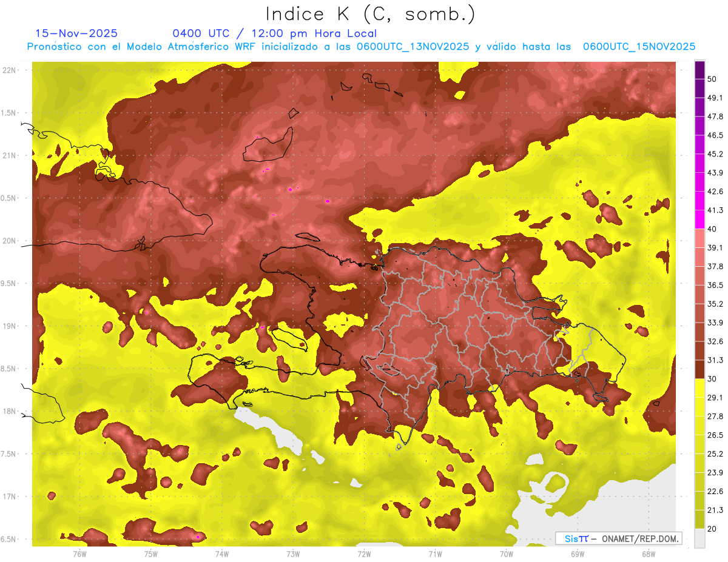Click the "Pronostico con el Modelo Atmosferico WRF" line
This screenshot has width=728, height=562.
(x=361, y=47)
